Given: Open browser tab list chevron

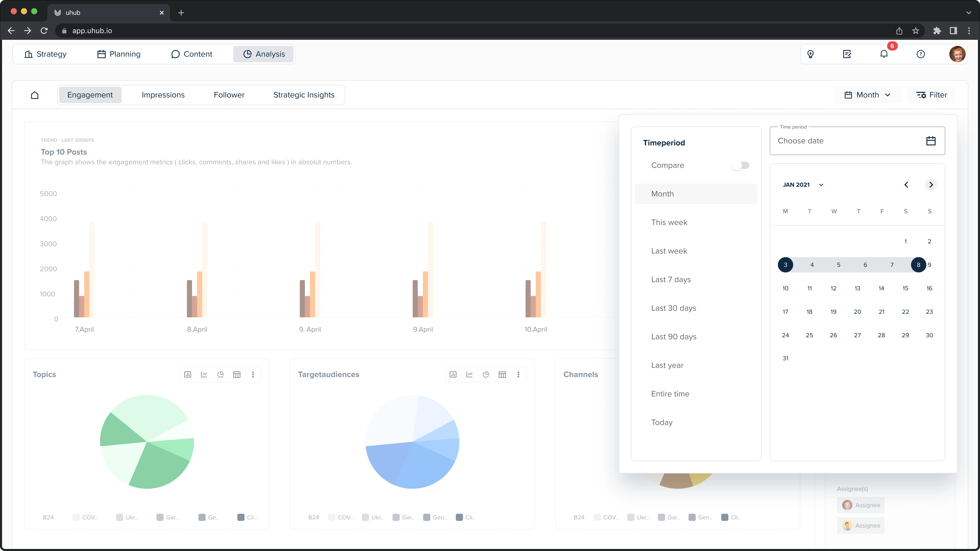Looking at the screenshot, I should (x=969, y=13).
